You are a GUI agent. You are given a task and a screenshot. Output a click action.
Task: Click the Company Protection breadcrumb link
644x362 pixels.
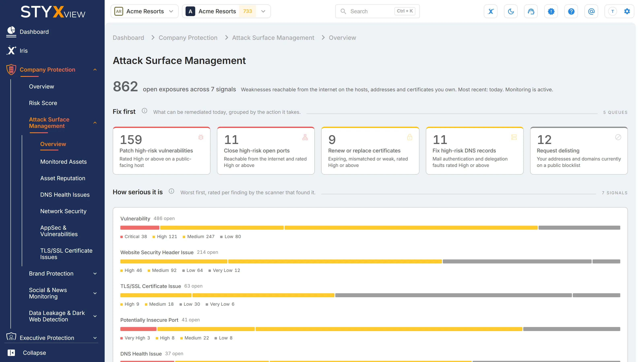(188, 38)
